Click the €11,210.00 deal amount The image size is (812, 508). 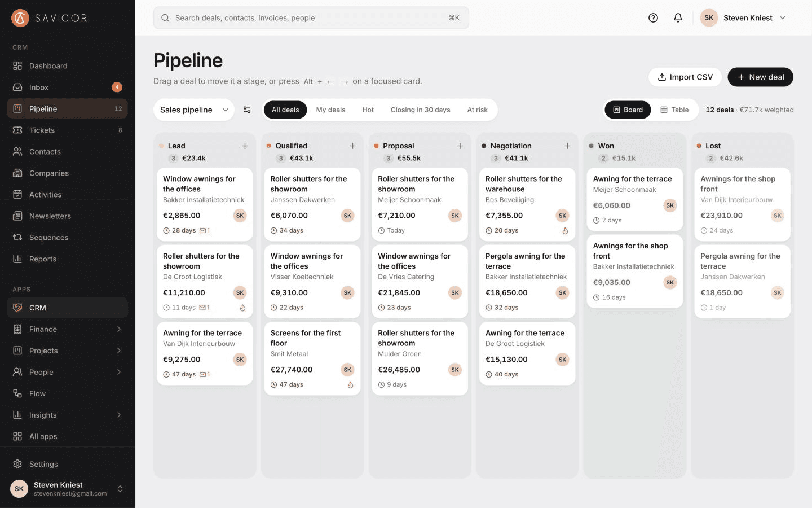(184, 293)
